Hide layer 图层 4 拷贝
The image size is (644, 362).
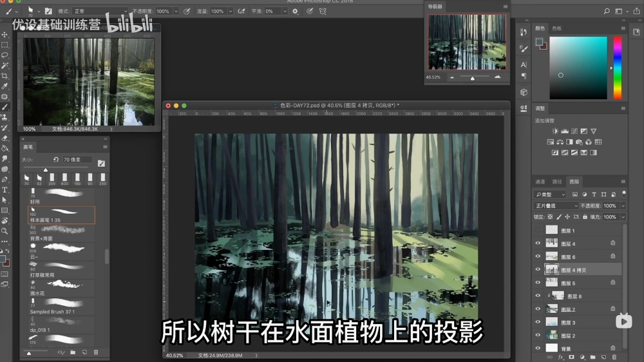pos(538,269)
